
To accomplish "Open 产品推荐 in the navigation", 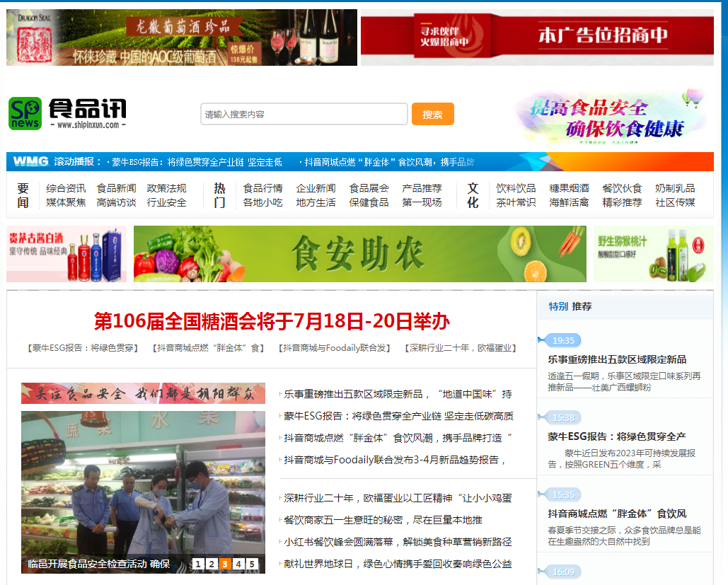I will (422, 188).
